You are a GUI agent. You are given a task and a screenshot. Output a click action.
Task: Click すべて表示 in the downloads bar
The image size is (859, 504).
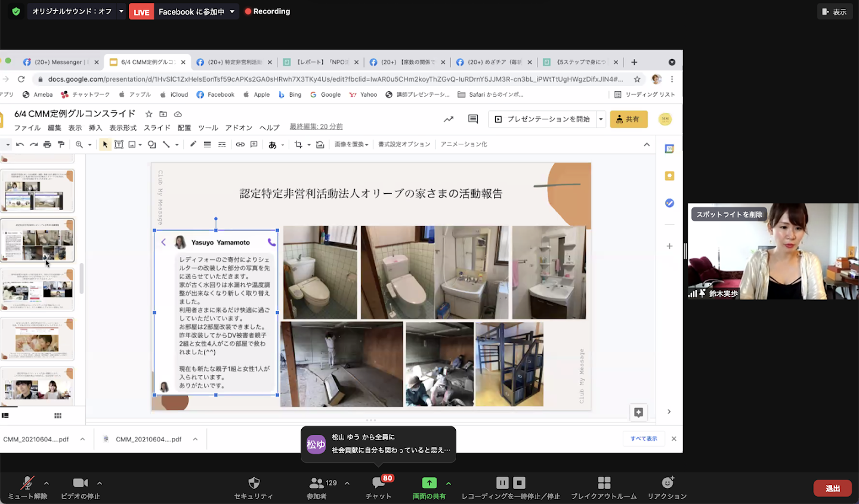(644, 438)
